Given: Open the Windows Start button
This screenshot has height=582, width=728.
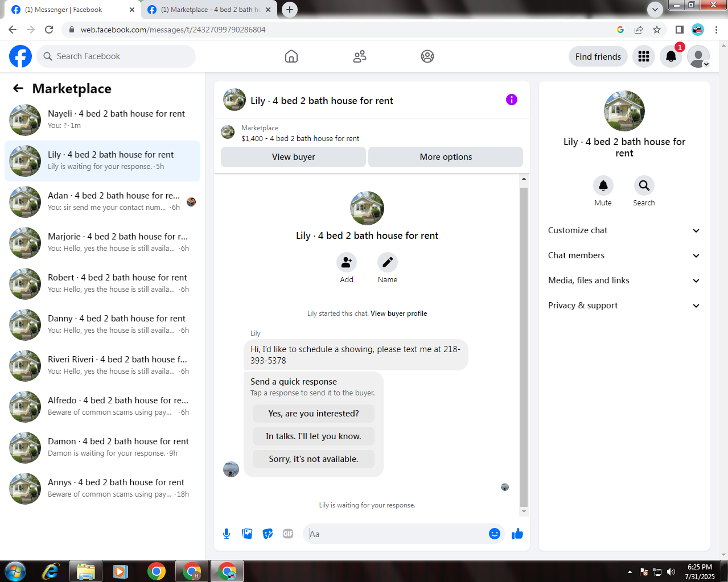Looking at the screenshot, I should 15,571.
